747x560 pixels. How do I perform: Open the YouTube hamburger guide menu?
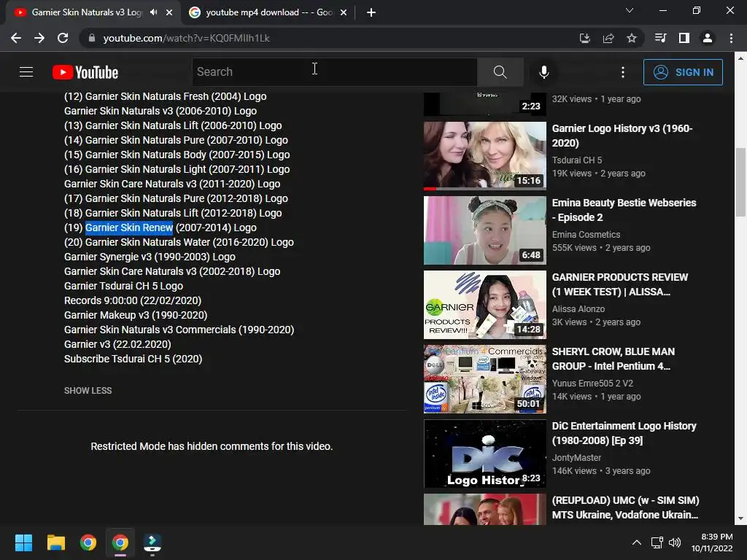click(26, 72)
